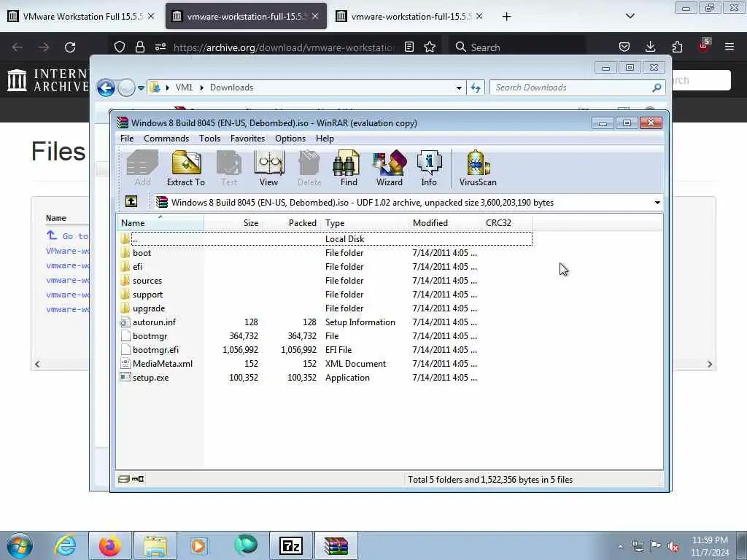The height and width of the screenshot is (560, 747).
Task: Sort file list by Type column
Action: [365, 223]
